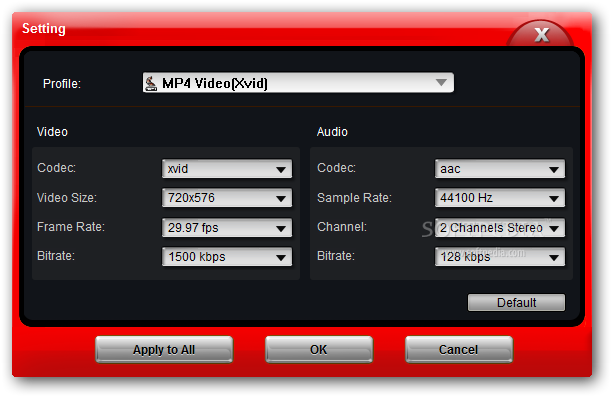This screenshot has width=612, height=397.
Task: Open the Channel dropdown showing 2 Channels Stereo
Action: tap(500, 228)
